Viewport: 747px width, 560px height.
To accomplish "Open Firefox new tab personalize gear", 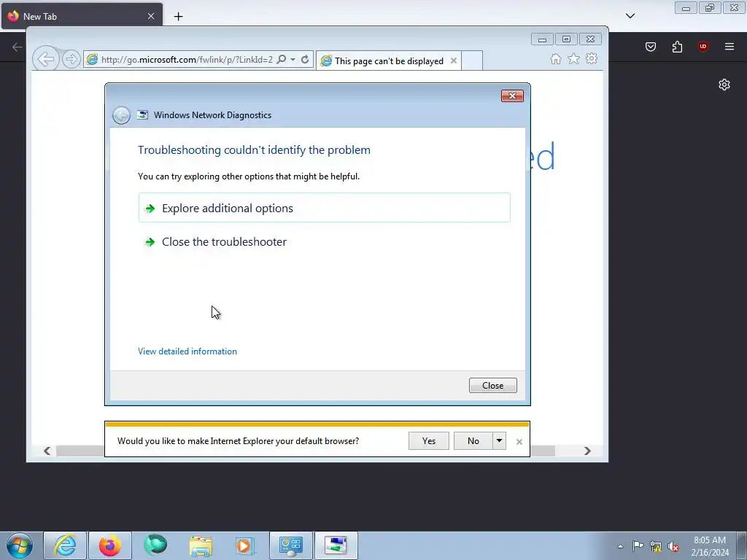I will 724,85.
